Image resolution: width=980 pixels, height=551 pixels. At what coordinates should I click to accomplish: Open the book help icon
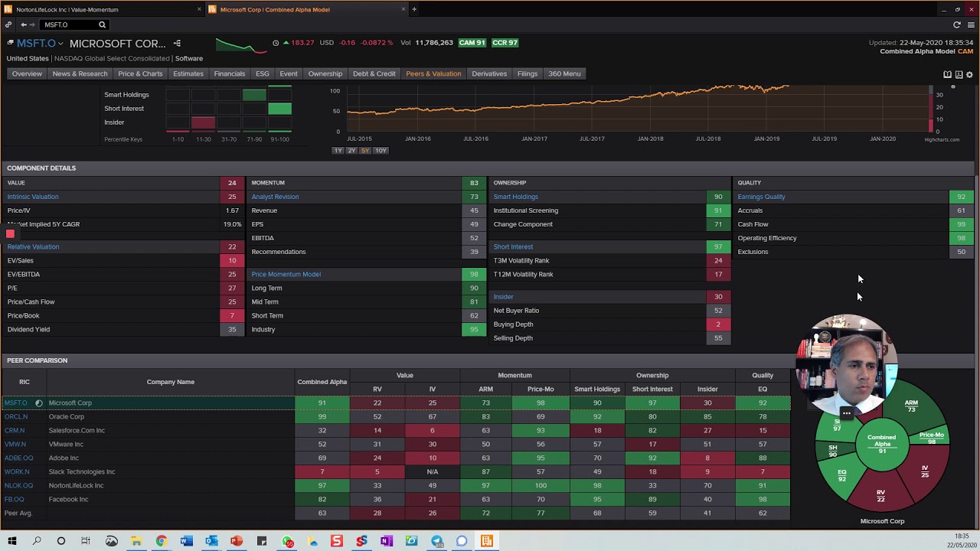click(x=947, y=74)
